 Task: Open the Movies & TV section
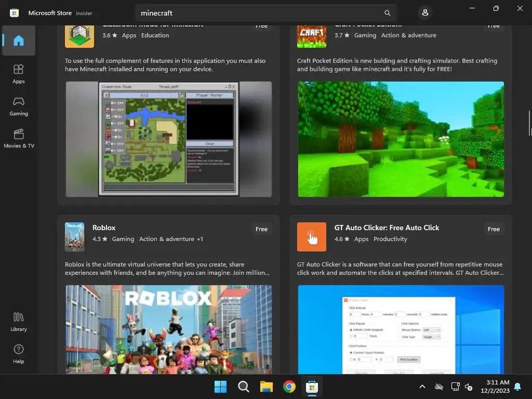point(19,138)
